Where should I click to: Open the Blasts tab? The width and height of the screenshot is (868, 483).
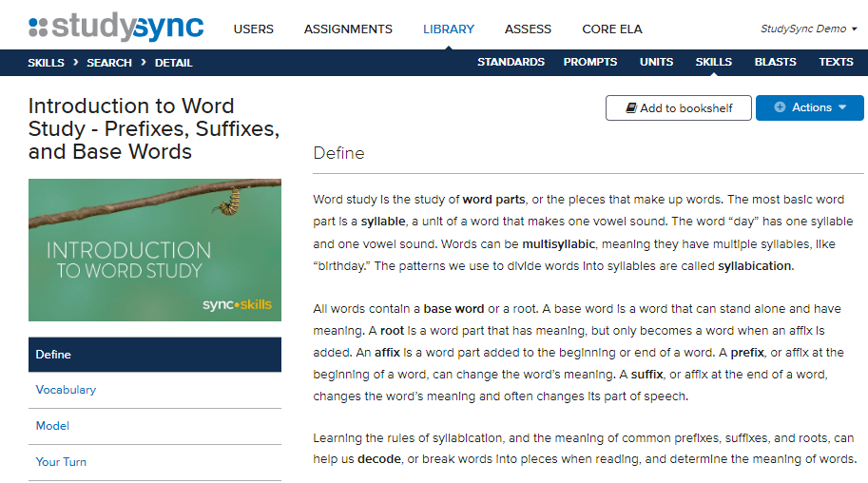pos(775,62)
